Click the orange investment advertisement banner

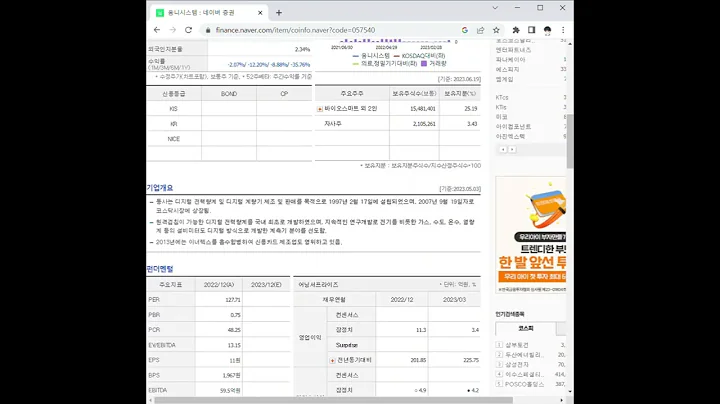coord(531,235)
